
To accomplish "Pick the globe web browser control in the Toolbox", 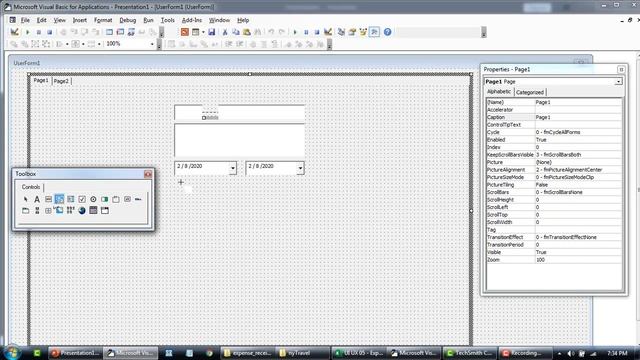I will tap(82, 211).
